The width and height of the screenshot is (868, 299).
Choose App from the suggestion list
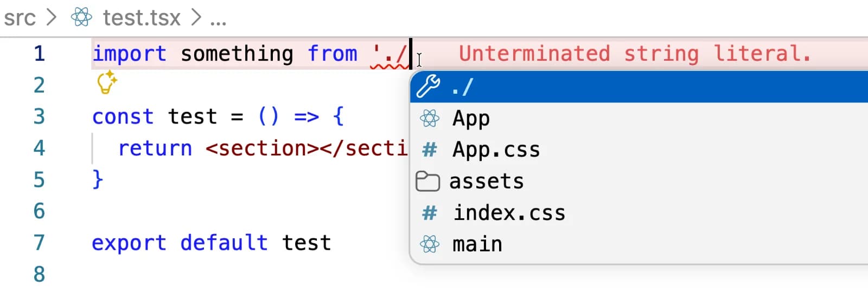[x=471, y=118]
